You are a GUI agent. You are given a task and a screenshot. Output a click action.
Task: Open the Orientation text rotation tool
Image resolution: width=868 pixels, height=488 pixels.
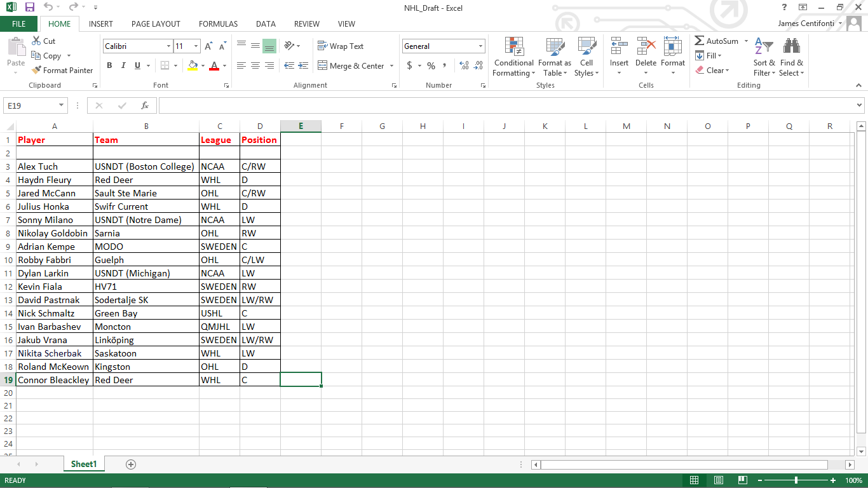pos(290,46)
